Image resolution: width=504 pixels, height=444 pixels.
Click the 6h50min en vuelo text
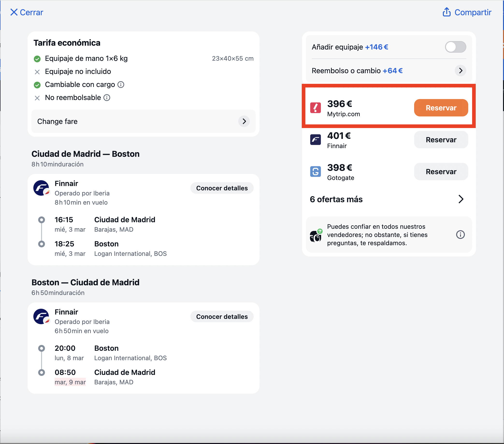(x=82, y=331)
